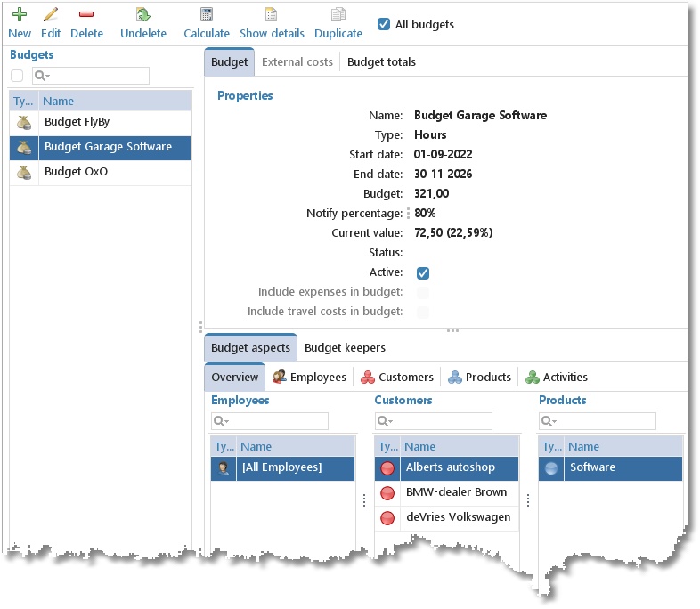Open the Employees search dropdown magnifier

[221, 421]
